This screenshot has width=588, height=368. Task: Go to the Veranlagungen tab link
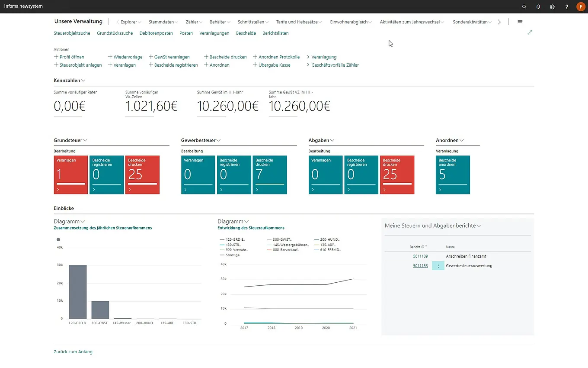[214, 33]
